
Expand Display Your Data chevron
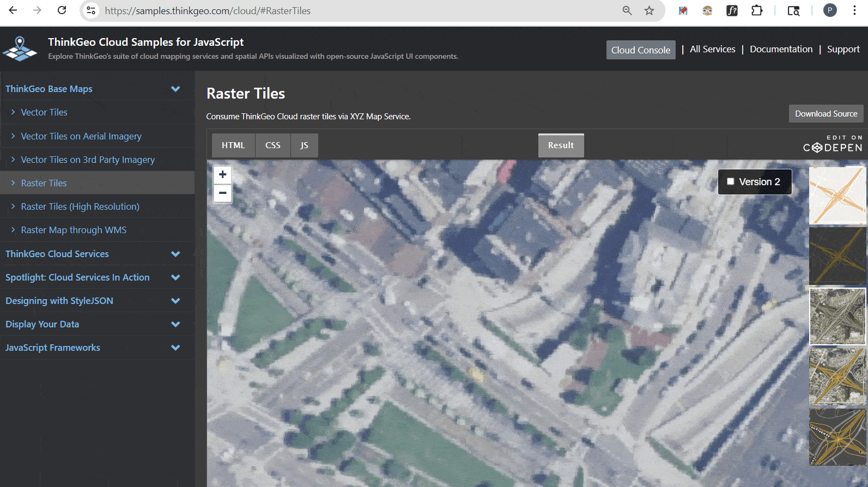click(175, 324)
